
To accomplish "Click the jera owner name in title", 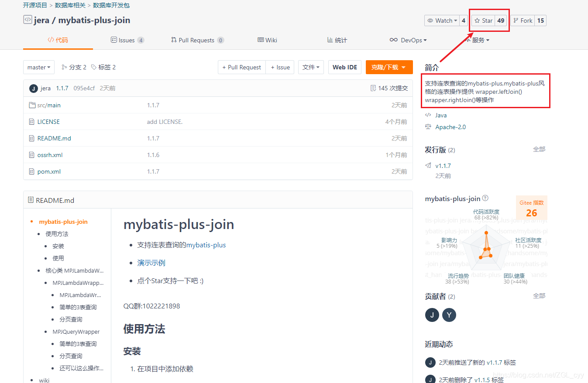I will (41, 20).
